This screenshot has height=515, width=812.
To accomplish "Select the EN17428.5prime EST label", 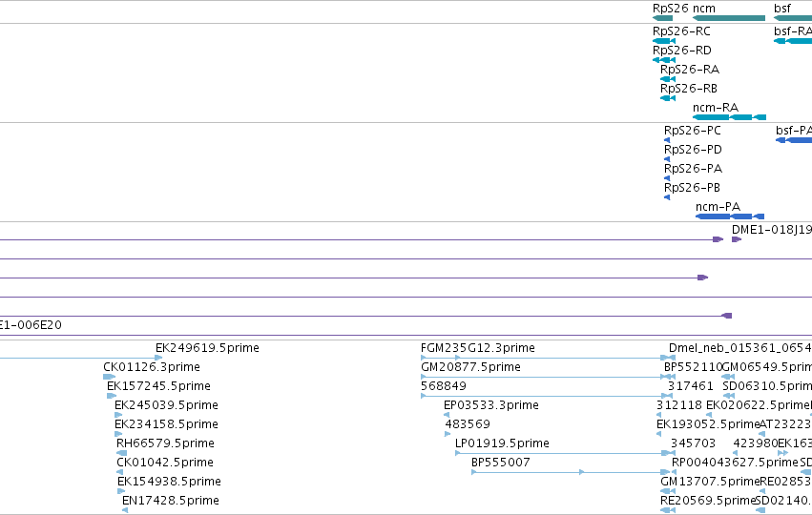I will (171, 501).
